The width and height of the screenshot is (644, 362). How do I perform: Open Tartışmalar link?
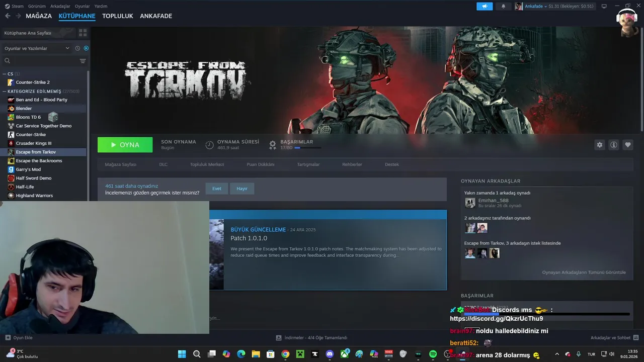tap(308, 164)
